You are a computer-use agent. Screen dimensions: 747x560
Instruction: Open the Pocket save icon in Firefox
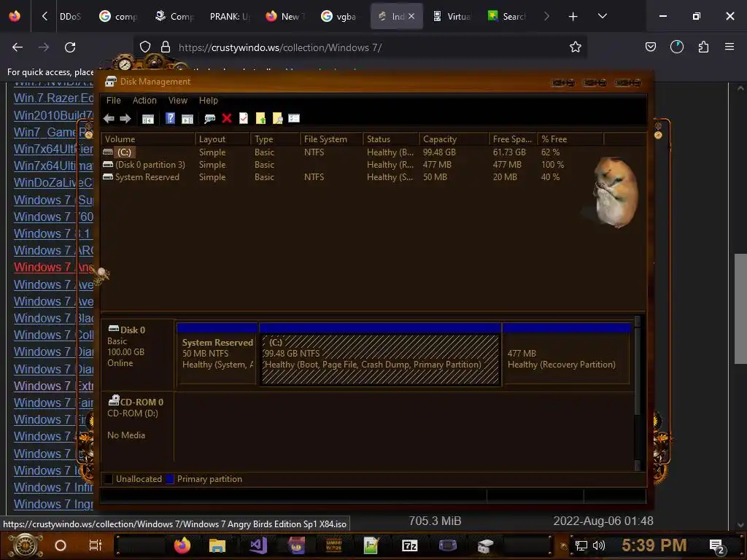650,47
